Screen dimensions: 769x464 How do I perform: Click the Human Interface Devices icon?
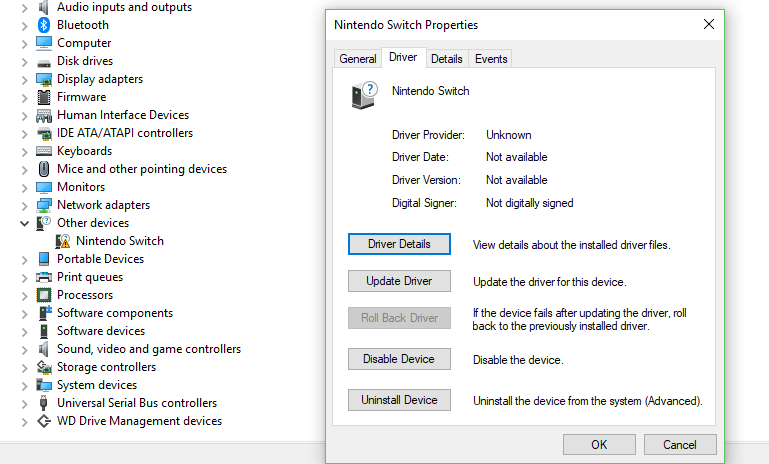(44, 115)
